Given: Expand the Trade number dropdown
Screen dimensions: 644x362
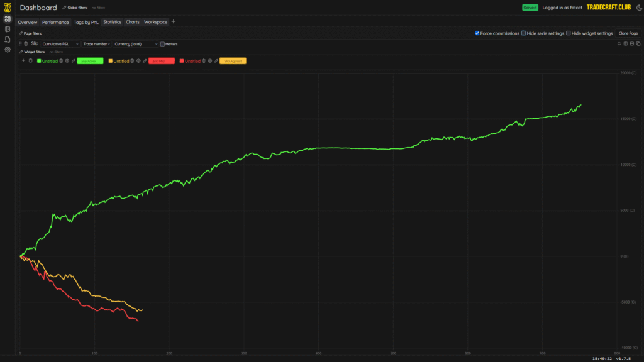Looking at the screenshot, I should (96, 44).
